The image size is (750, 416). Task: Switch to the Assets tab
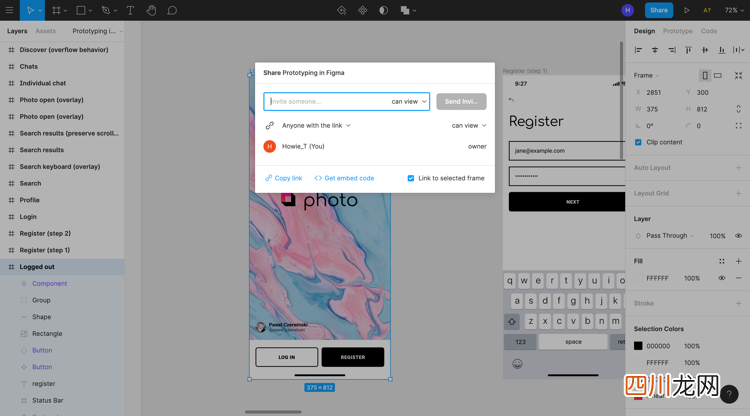(45, 31)
